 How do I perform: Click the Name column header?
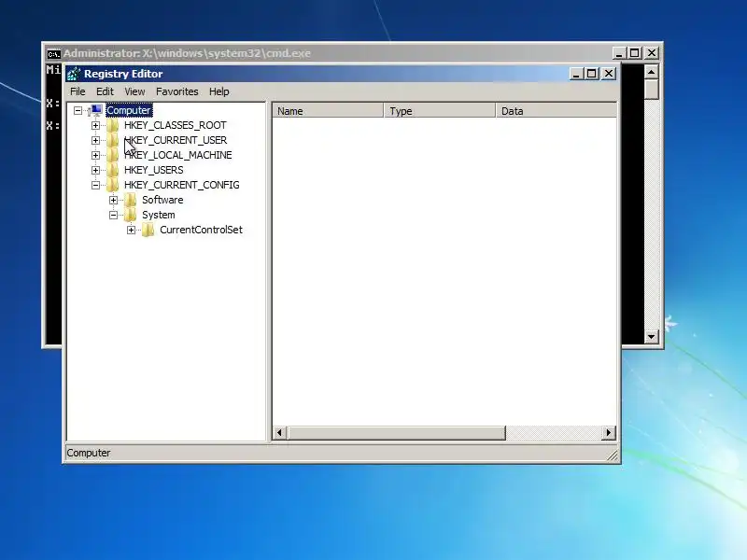(329, 111)
